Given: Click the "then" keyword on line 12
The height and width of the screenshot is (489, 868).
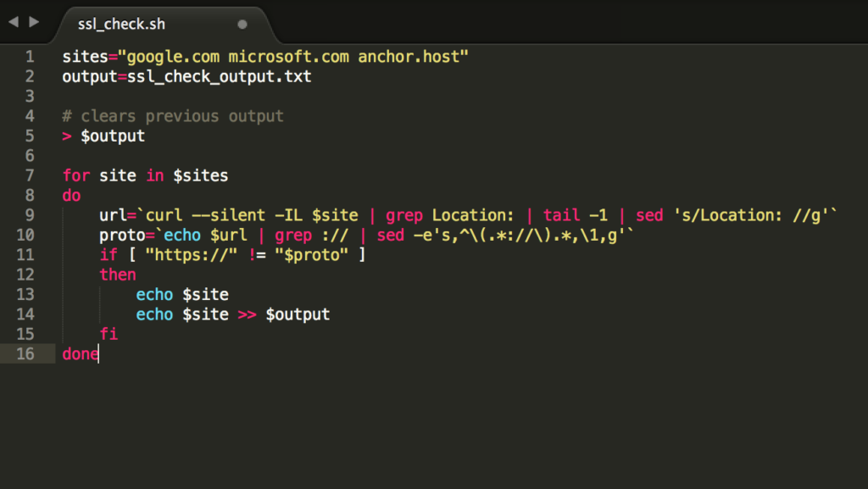Looking at the screenshot, I should (x=117, y=275).
